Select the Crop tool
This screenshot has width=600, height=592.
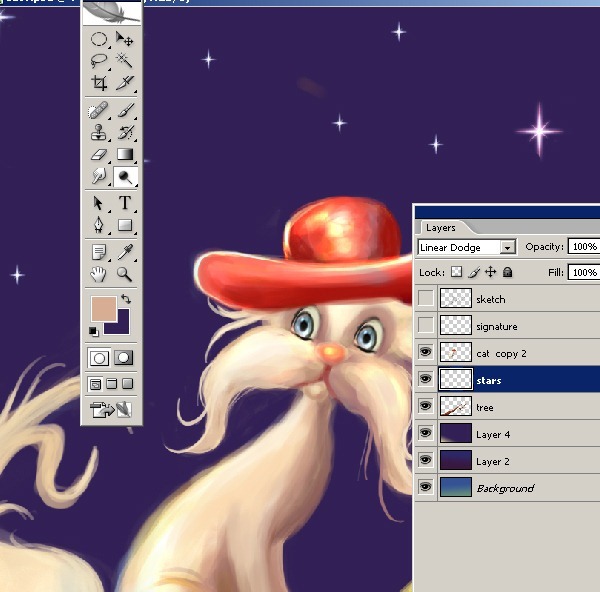click(99, 83)
